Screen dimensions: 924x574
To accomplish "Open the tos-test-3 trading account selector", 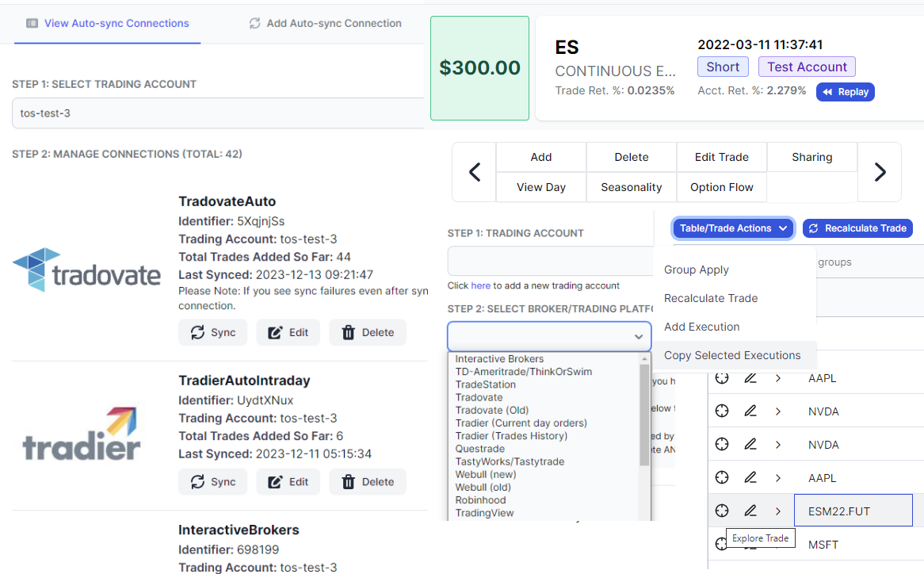I will point(218,113).
